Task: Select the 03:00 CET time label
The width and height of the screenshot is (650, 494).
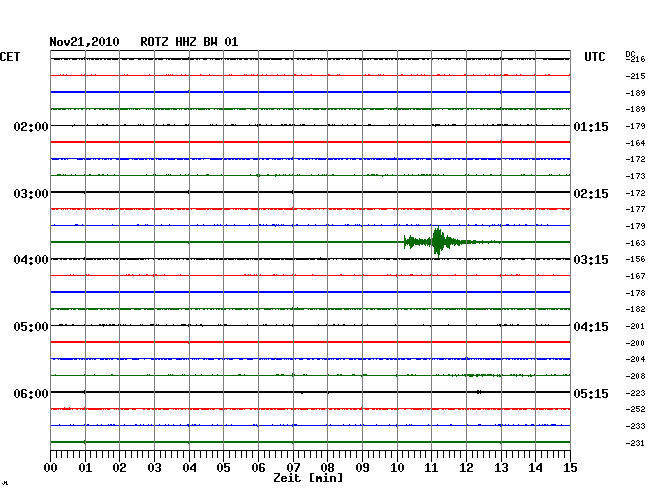Action: click(31, 194)
